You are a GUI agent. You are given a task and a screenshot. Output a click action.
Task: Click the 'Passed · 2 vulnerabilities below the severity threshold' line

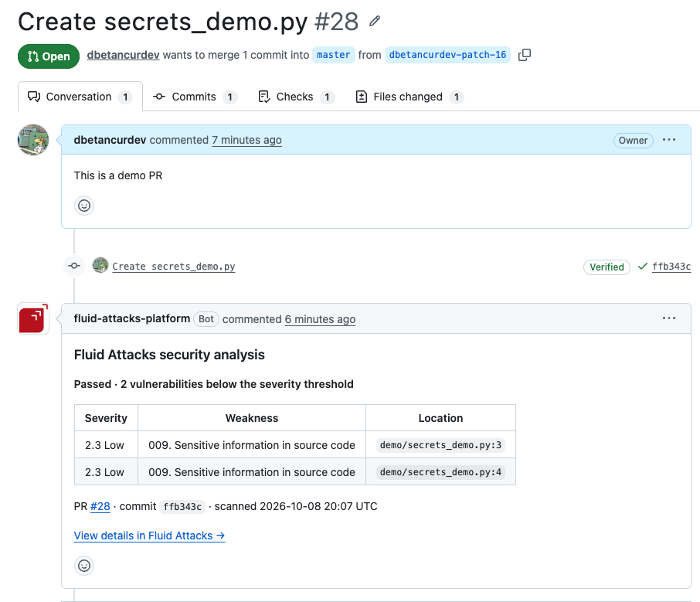214,384
